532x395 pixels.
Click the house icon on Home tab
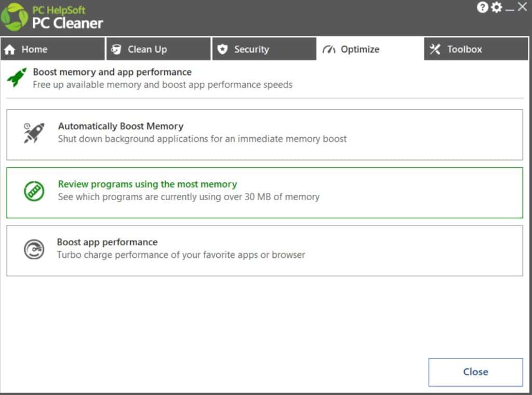click(10, 49)
